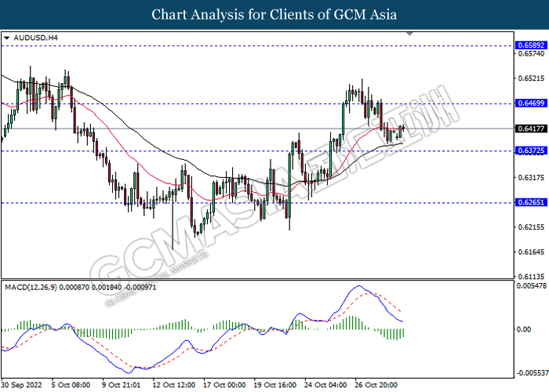Click the 0.61135 price axis value
Image resolution: width=549 pixels, height=392 pixels.
click(531, 277)
